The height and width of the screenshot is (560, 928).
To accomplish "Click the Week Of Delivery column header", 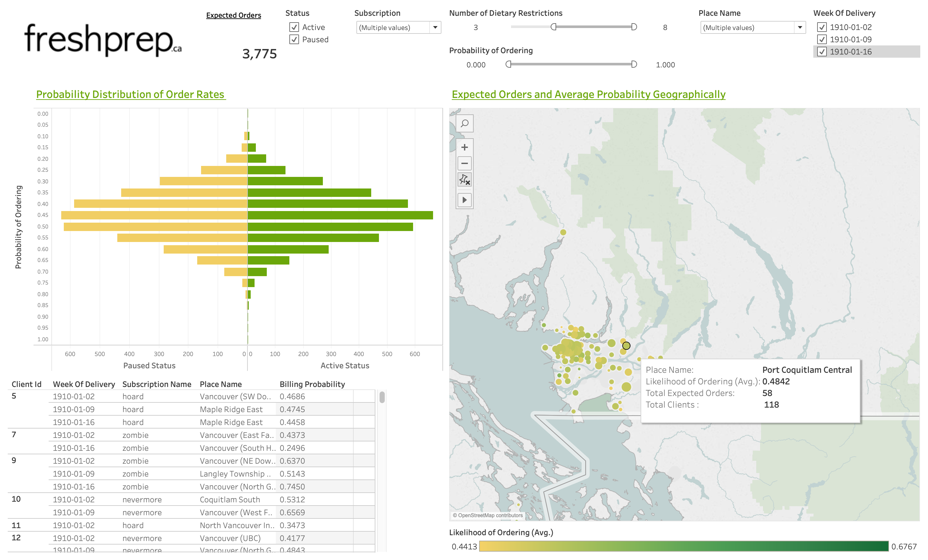I will 84,384.
